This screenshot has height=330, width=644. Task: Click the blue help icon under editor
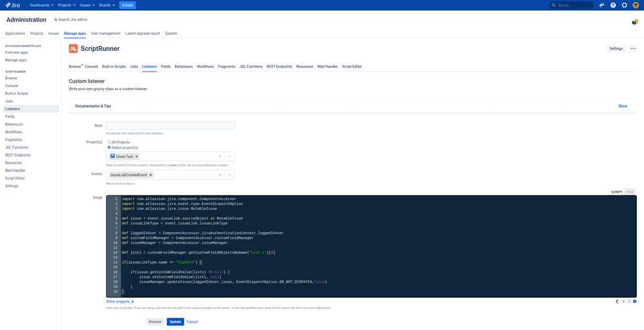[x=635, y=301]
